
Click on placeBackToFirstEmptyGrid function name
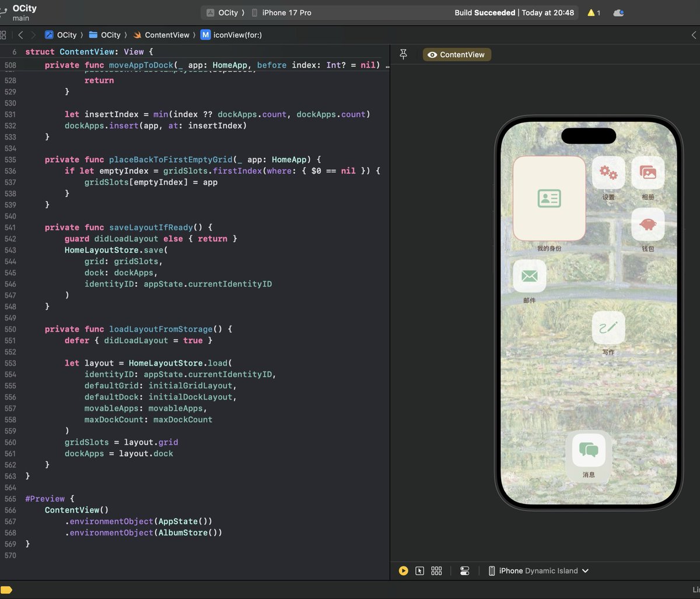point(171,160)
